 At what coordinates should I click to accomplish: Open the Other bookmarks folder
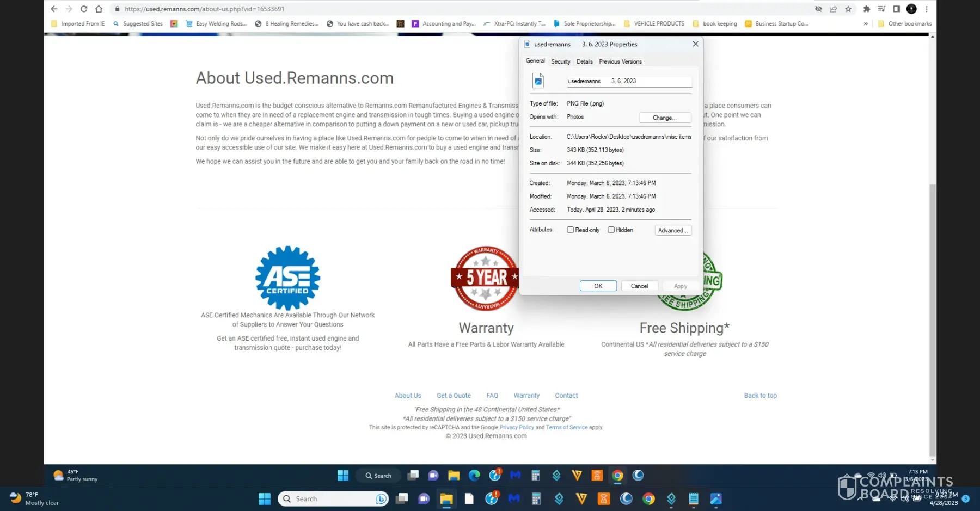tap(904, 23)
